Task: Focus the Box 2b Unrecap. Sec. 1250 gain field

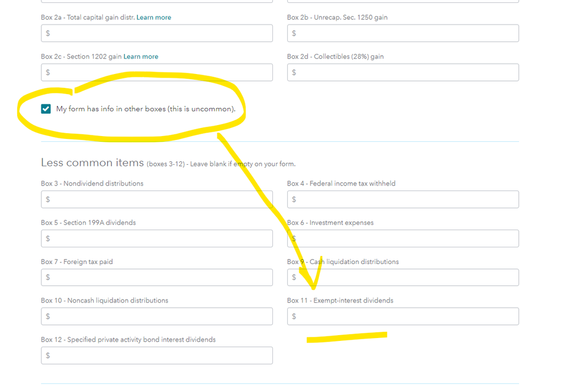Action: (x=403, y=33)
